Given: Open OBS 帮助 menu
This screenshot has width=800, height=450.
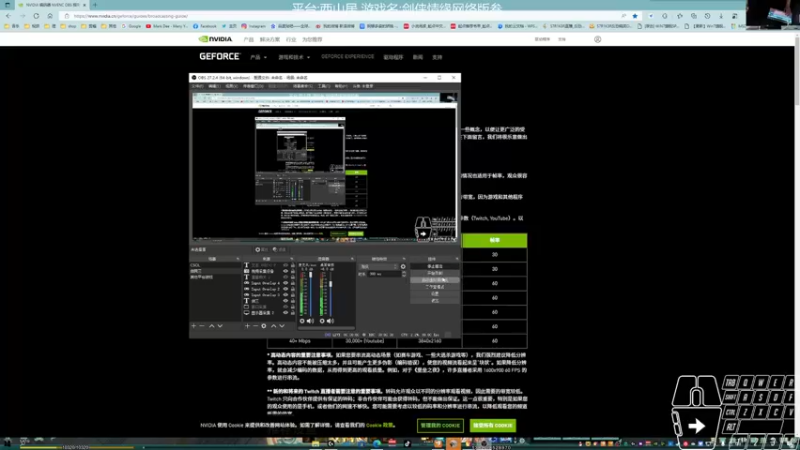Looking at the screenshot, I should pyautogui.click(x=341, y=86).
